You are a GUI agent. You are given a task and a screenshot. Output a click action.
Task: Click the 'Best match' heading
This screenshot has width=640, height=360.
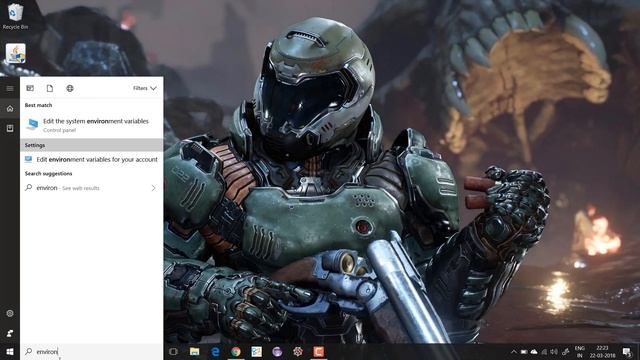pos(38,105)
